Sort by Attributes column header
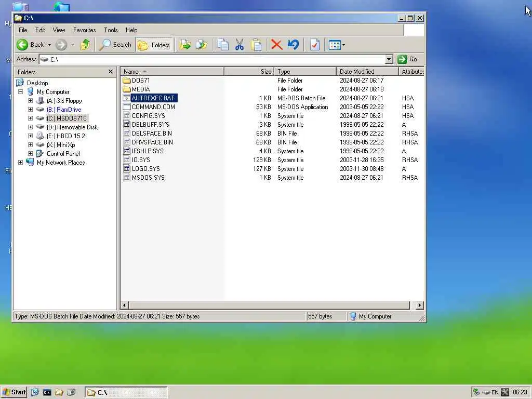Image resolution: width=532 pixels, height=399 pixels. pyautogui.click(x=411, y=72)
